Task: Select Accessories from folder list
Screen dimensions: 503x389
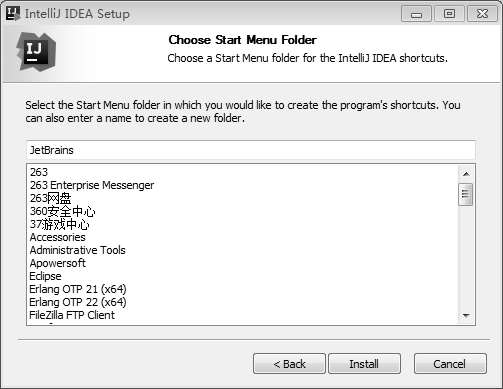Action: click(x=58, y=237)
